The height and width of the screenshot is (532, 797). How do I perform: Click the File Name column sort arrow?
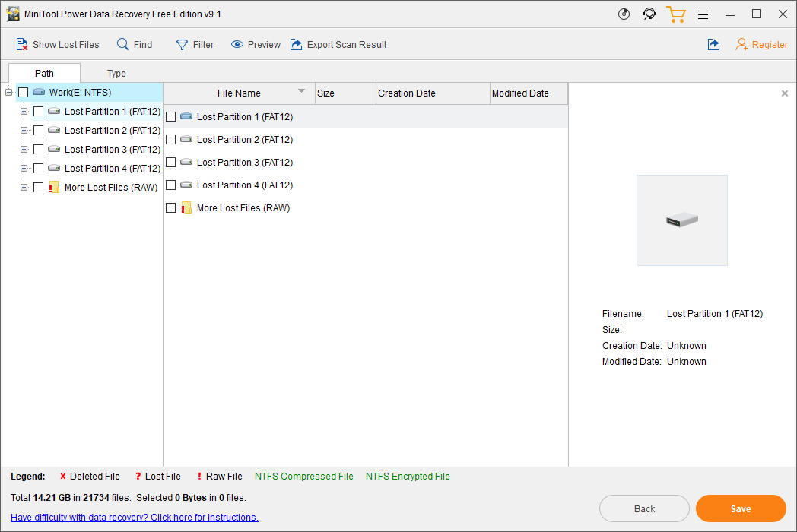click(301, 91)
